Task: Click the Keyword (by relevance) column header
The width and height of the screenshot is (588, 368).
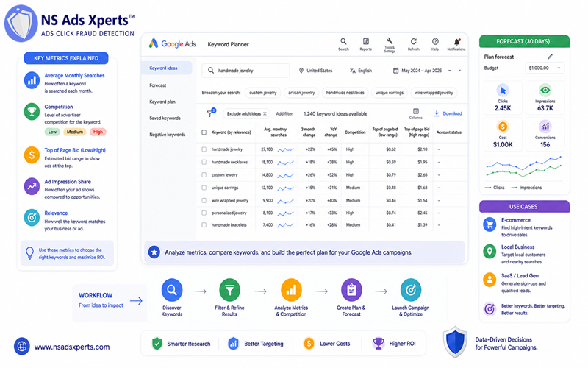Action: click(231, 132)
